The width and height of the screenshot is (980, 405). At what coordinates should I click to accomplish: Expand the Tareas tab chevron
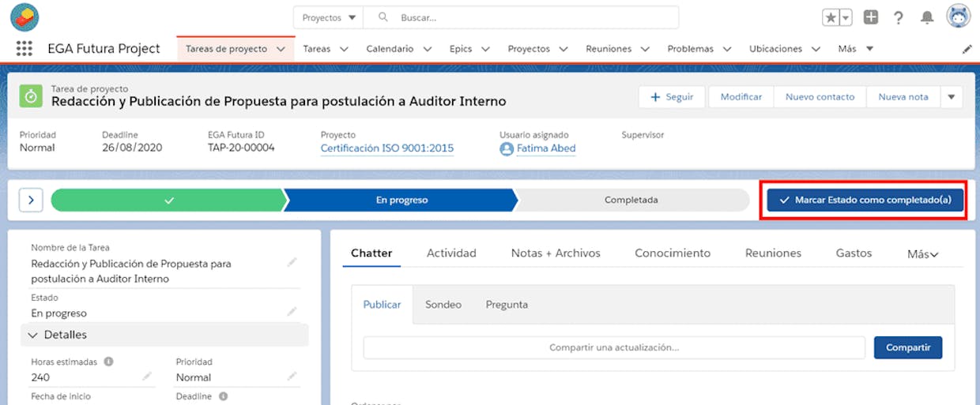click(x=344, y=49)
